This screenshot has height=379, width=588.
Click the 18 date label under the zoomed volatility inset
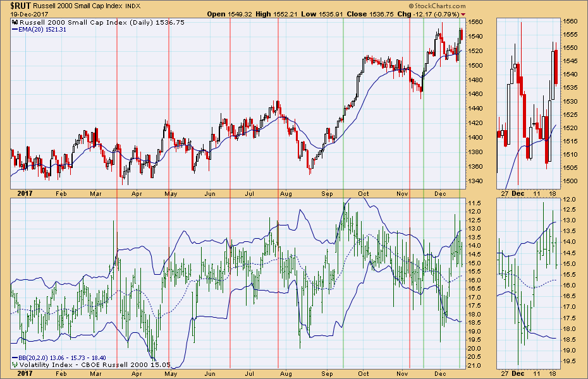553,373
